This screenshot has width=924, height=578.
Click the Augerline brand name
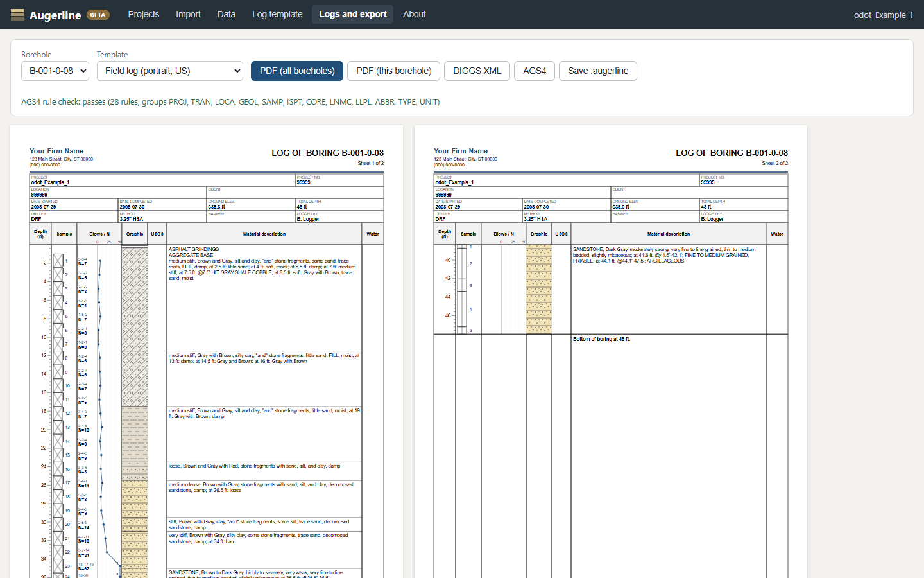(55, 15)
